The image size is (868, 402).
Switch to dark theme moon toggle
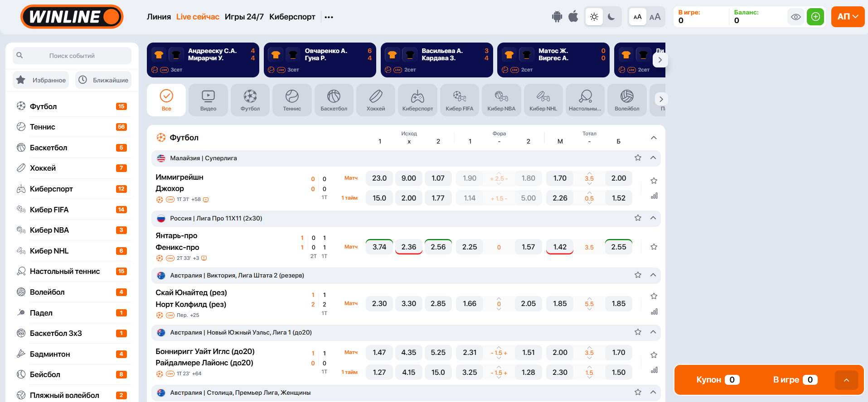(611, 17)
